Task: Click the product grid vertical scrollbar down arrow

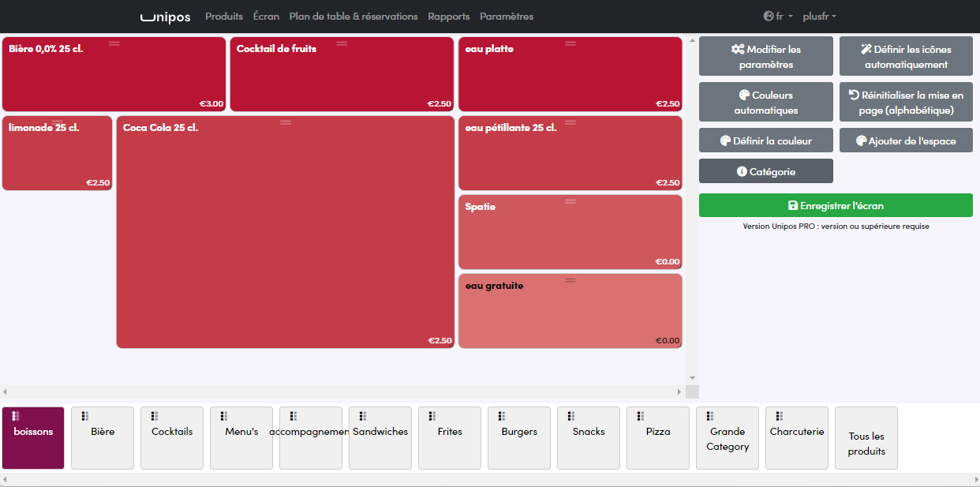Action: pyautogui.click(x=693, y=378)
